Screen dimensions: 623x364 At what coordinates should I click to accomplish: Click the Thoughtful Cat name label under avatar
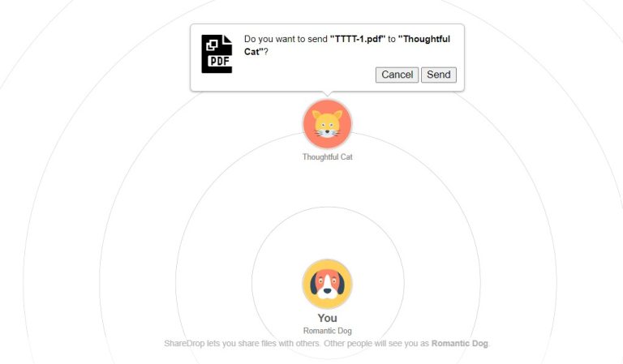(328, 156)
